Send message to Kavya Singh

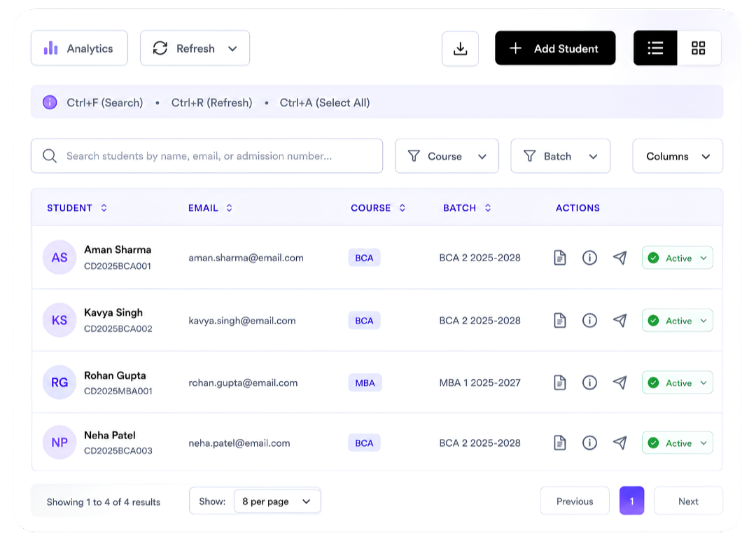(620, 321)
